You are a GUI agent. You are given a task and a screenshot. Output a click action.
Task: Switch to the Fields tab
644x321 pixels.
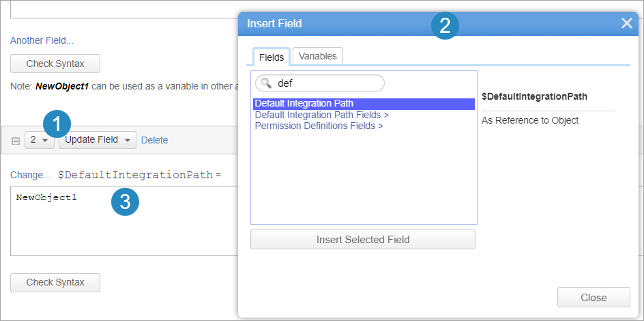tap(272, 57)
